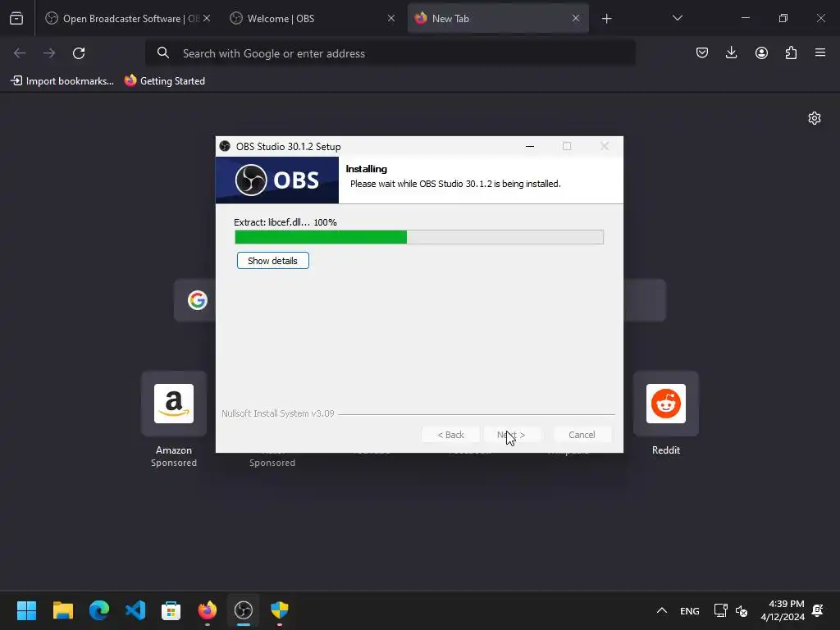Click Show details in OBS Setup
Screen dimensions: 840x630
click(272, 260)
